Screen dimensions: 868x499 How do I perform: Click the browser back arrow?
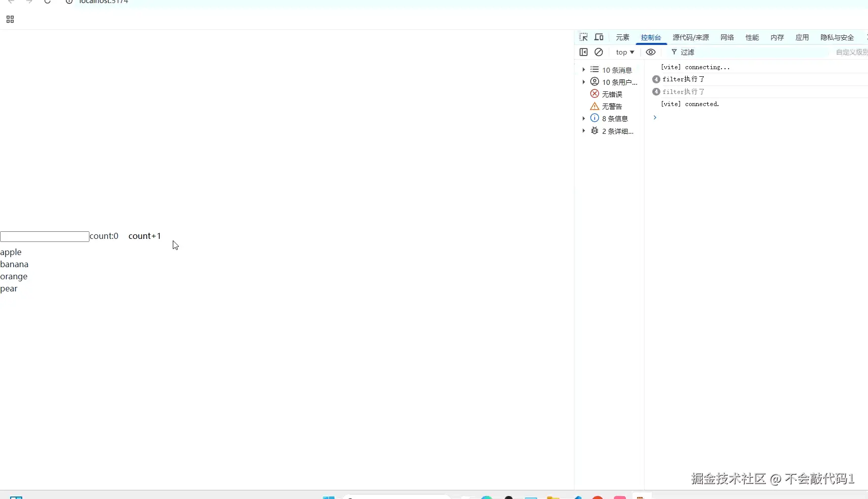point(11,2)
